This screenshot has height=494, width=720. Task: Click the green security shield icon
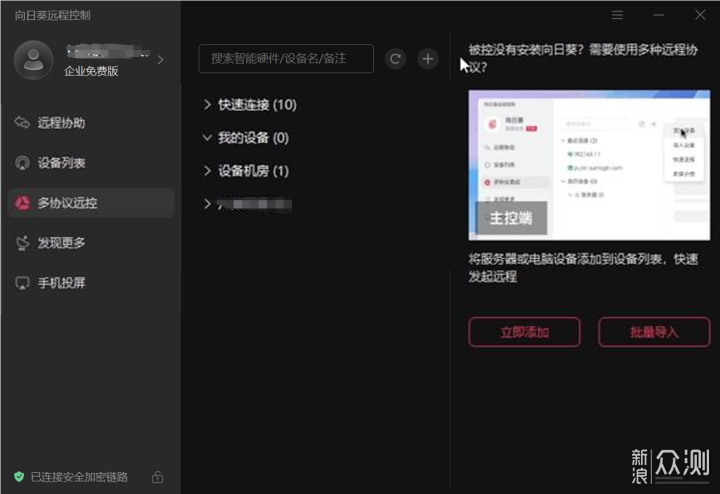[19, 477]
